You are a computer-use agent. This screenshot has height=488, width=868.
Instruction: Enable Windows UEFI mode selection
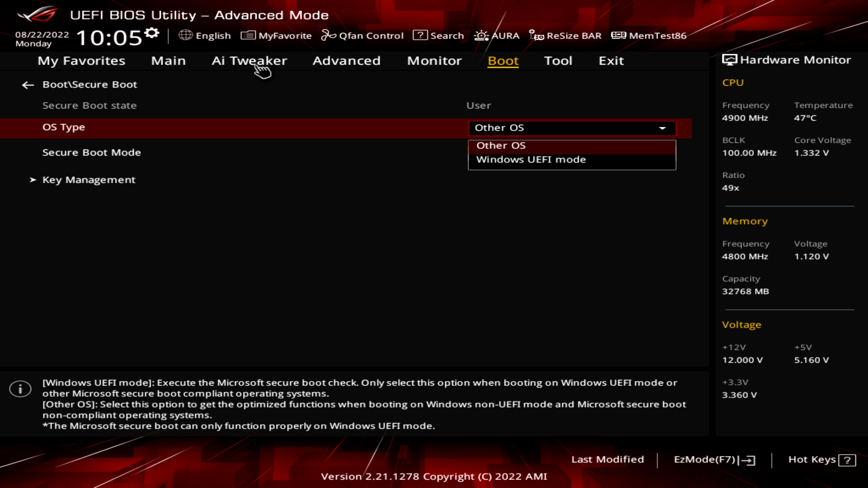coord(531,159)
